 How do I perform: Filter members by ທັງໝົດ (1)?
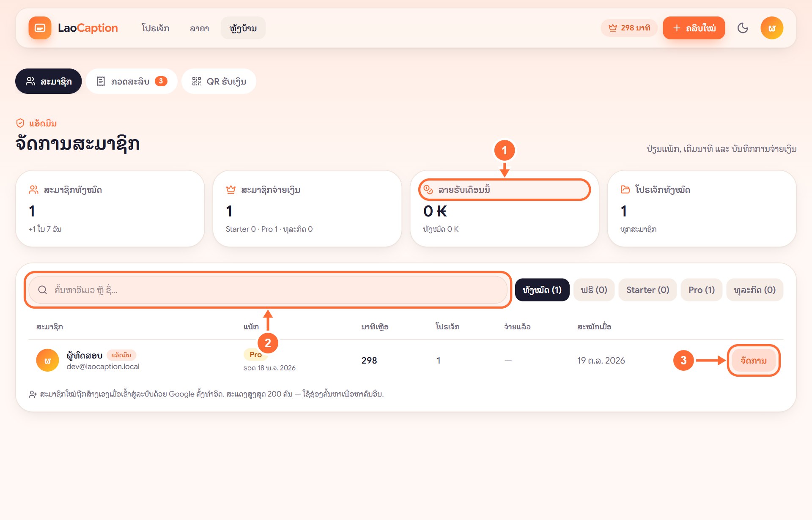542,290
